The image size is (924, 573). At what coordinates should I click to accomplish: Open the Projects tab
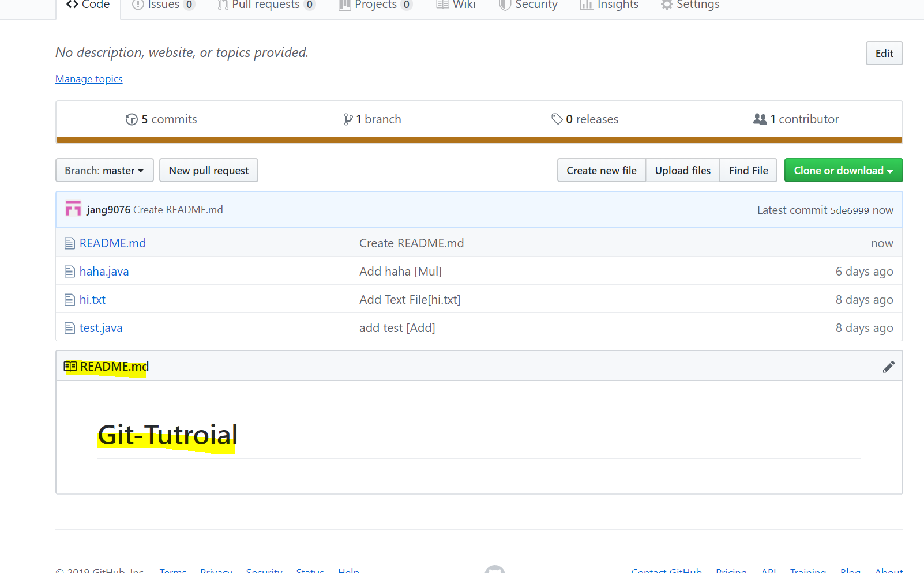375,5
